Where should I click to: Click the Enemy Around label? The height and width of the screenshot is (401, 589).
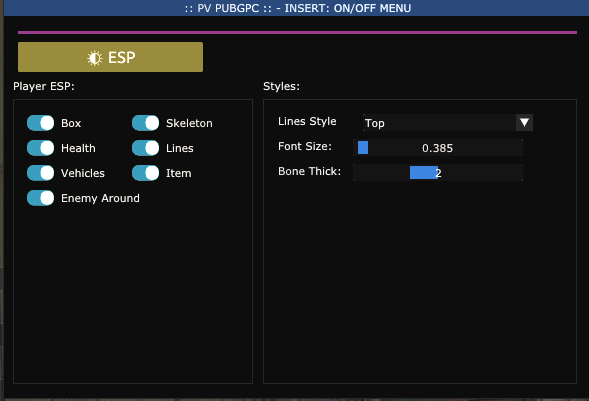pos(100,198)
